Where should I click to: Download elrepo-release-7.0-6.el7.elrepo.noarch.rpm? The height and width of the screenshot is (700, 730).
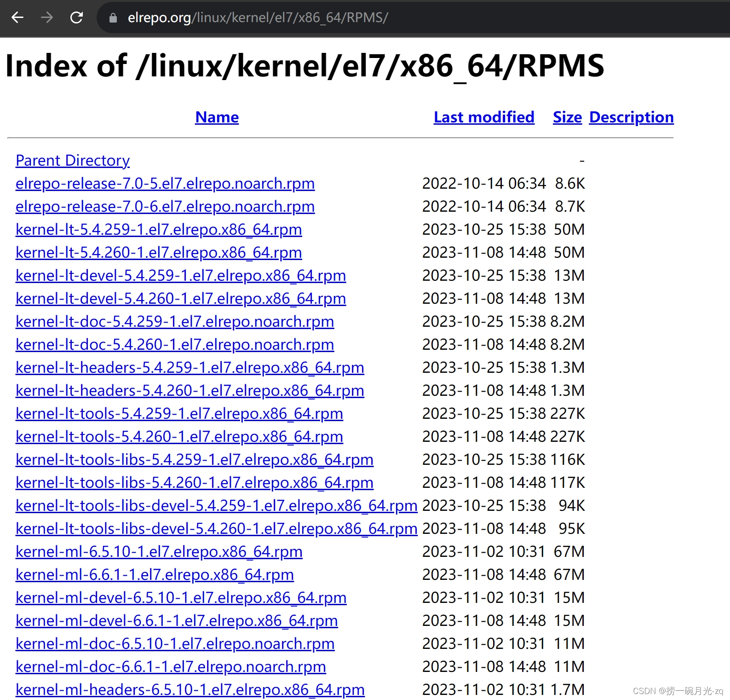click(x=165, y=207)
